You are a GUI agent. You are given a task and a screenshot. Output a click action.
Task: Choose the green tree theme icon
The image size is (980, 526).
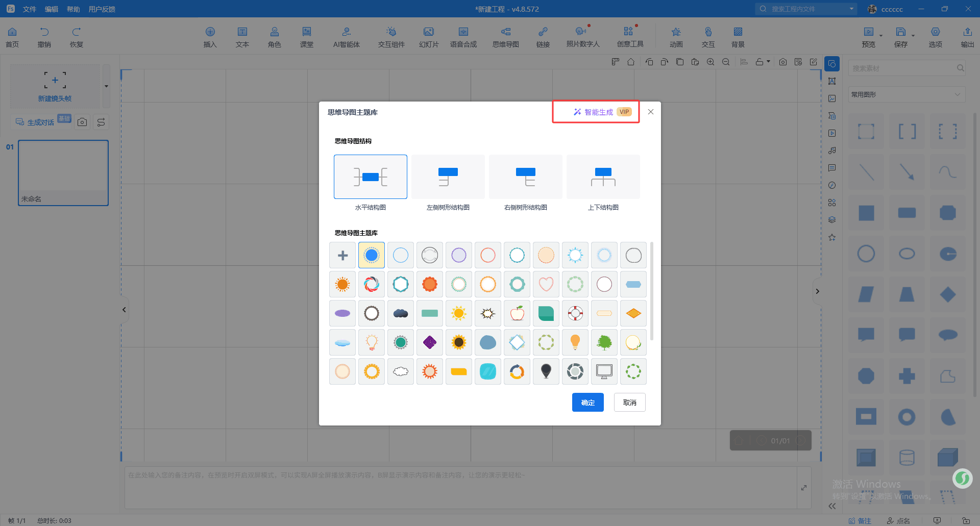pos(604,342)
